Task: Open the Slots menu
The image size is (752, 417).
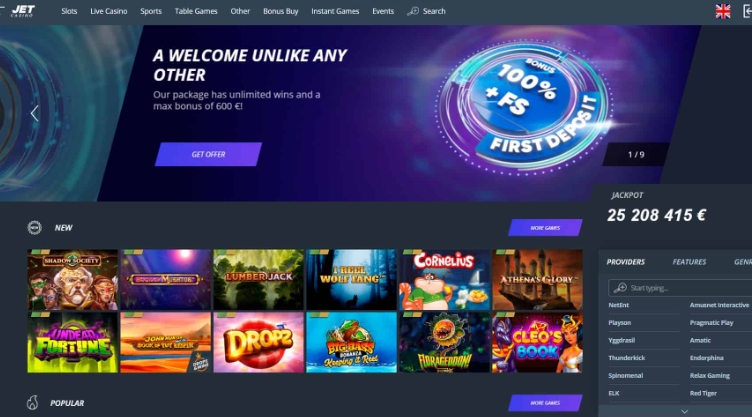Action: (x=69, y=11)
